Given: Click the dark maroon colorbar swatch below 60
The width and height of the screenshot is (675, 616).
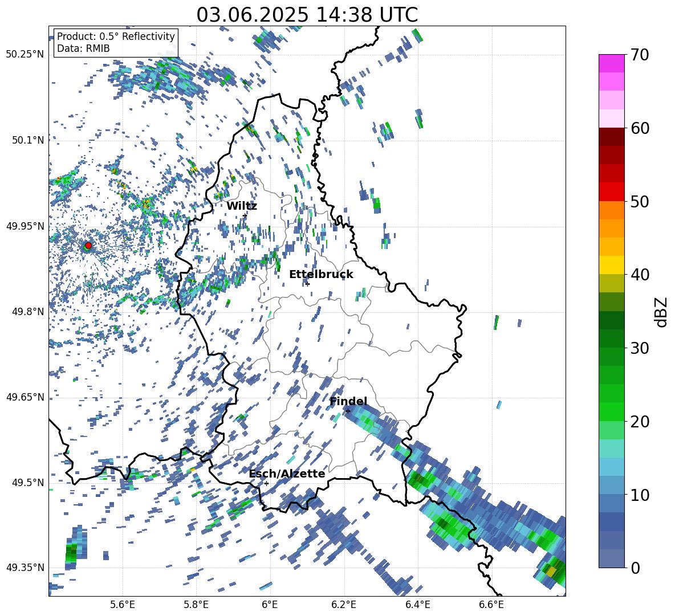Looking at the screenshot, I should pyautogui.click(x=611, y=136).
